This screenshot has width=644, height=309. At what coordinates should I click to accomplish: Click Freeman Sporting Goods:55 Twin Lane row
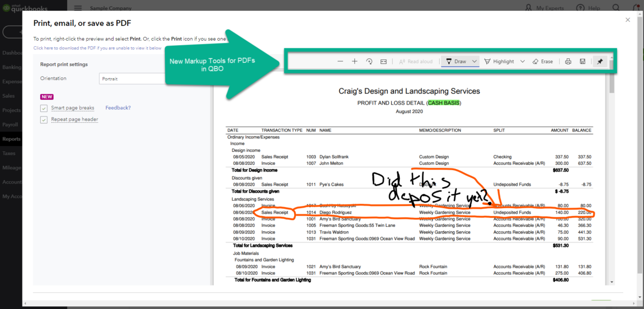(356, 225)
